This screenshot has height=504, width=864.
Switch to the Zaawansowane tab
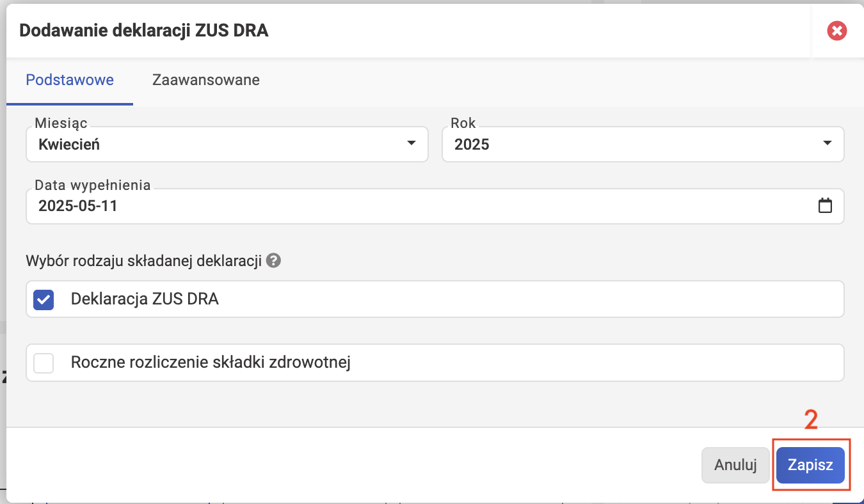205,80
